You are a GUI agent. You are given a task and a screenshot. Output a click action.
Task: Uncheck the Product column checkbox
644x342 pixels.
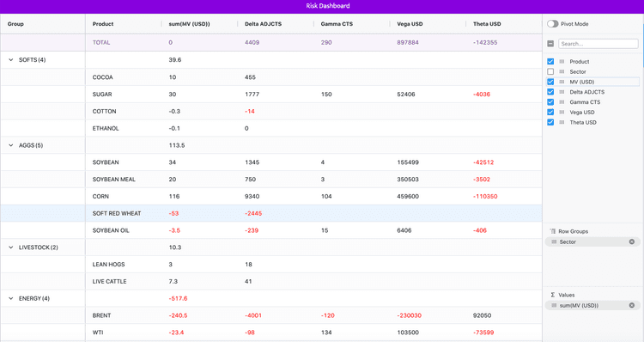point(550,61)
